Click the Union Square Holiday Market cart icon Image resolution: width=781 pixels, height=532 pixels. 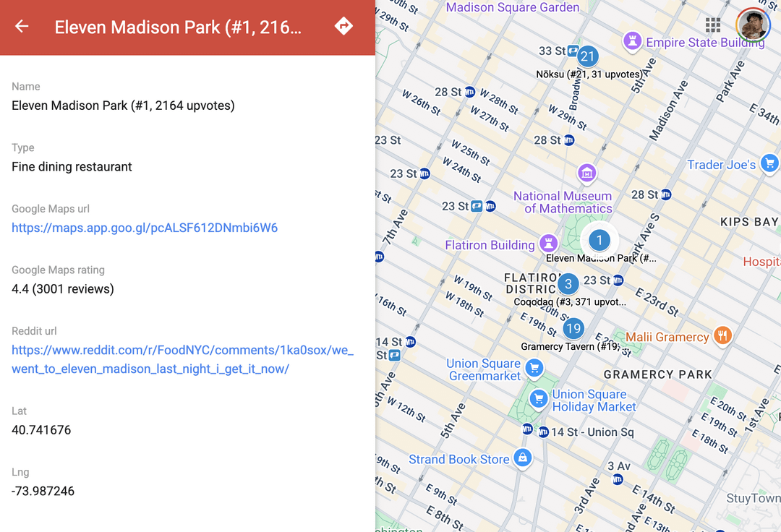pos(539,398)
